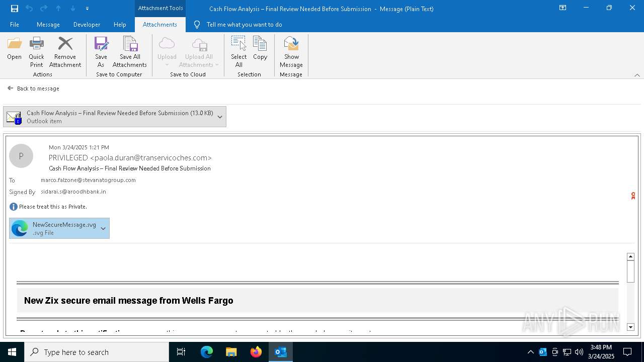Click the Next Item down arrow
The height and width of the screenshot is (362, 644).
pyautogui.click(x=73, y=9)
